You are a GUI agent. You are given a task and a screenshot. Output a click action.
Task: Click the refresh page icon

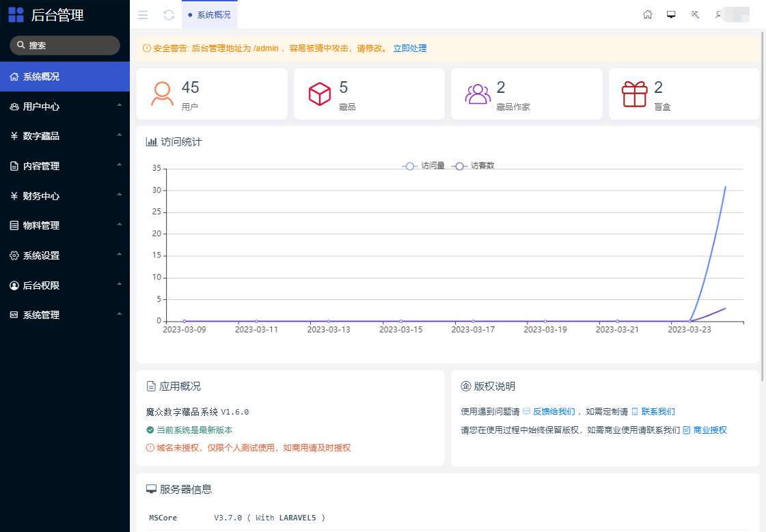[x=169, y=15]
